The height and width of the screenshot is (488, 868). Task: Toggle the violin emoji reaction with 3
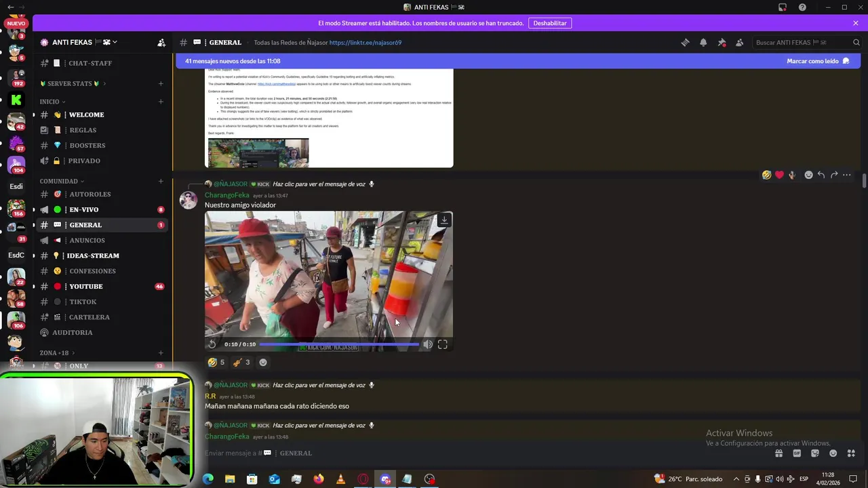pos(241,362)
